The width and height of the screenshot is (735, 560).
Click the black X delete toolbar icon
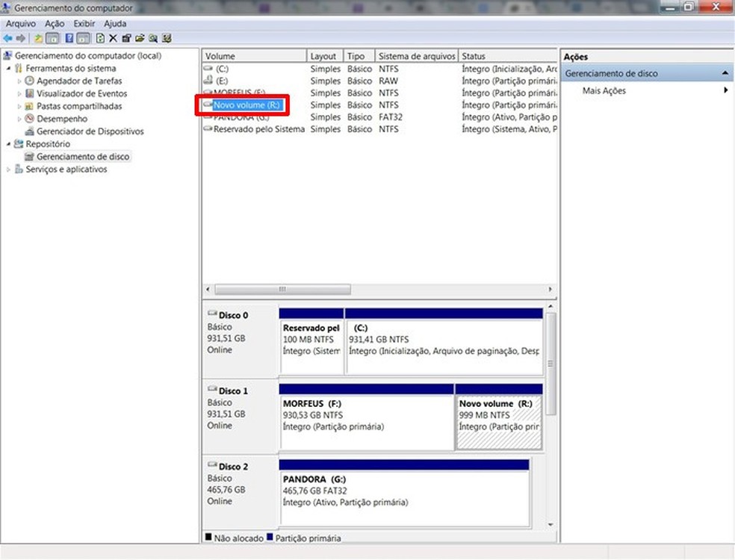114,38
